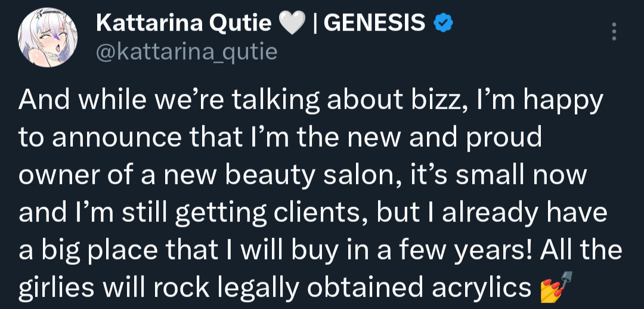
Task: Open the three-dot more options menu
Action: (616, 32)
